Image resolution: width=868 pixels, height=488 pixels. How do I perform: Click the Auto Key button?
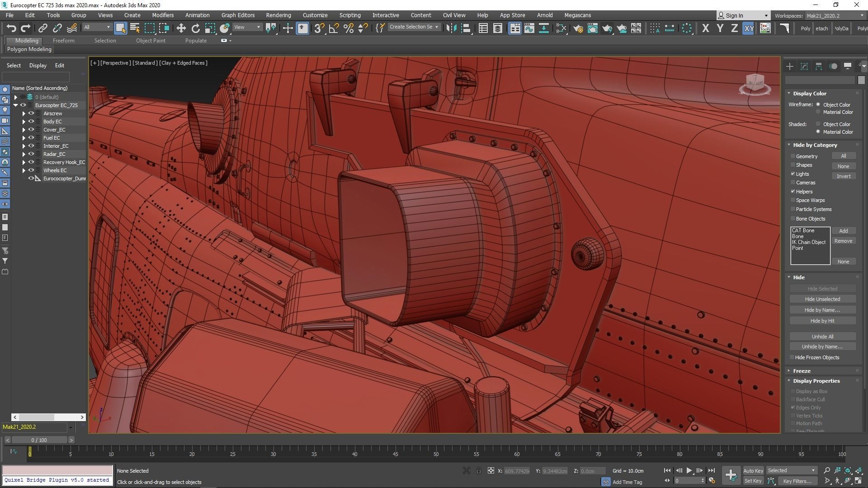coord(753,470)
